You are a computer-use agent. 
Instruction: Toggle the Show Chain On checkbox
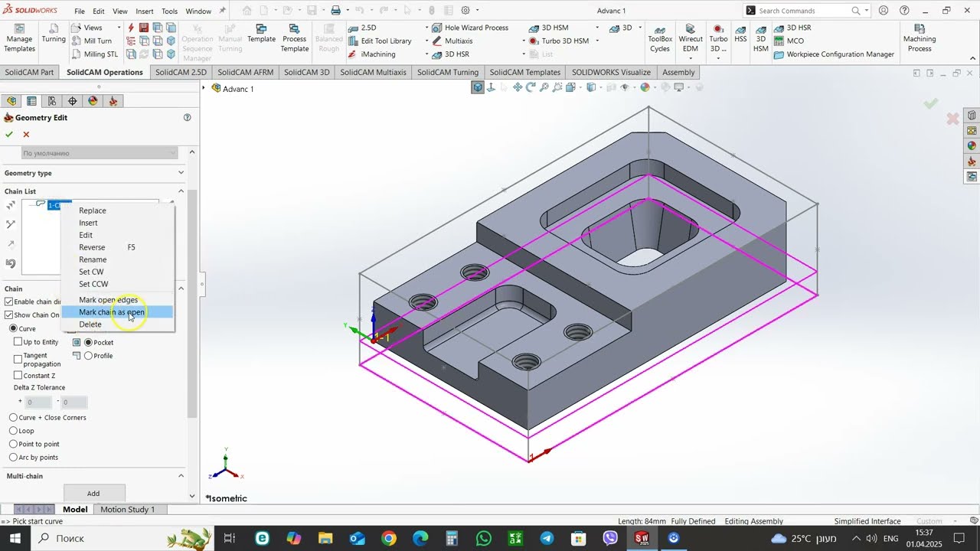click(9, 315)
